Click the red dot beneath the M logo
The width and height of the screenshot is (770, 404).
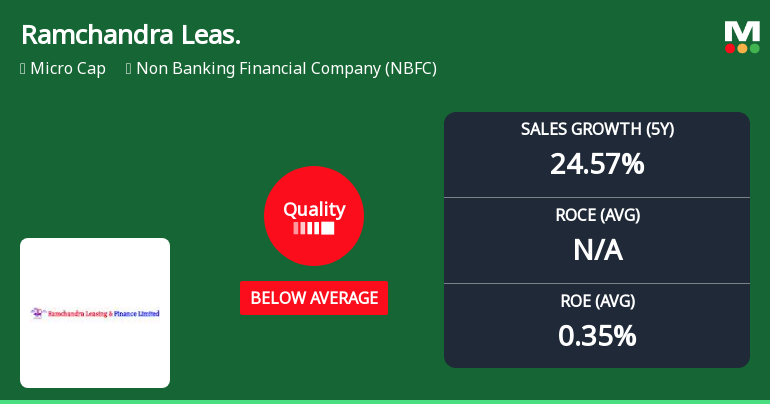[730, 48]
